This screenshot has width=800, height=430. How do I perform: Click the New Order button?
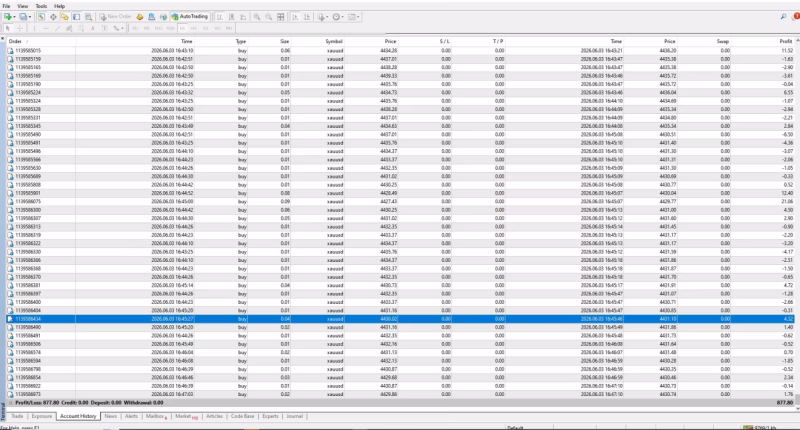115,17
